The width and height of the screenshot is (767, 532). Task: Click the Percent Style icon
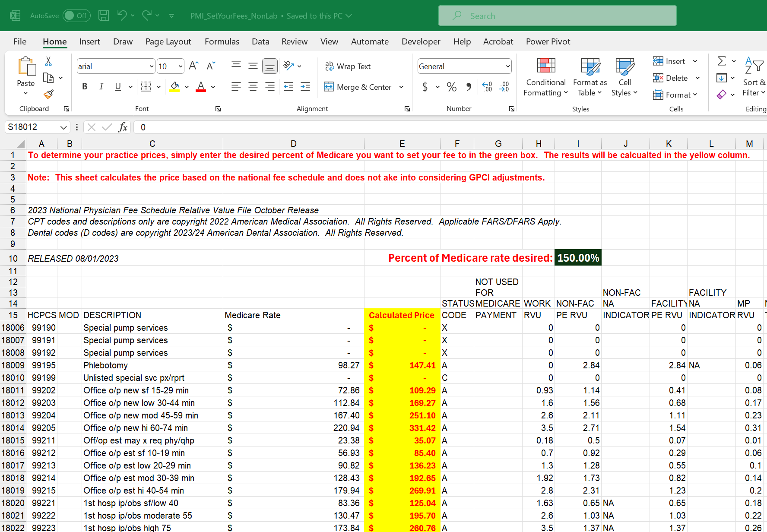click(452, 87)
